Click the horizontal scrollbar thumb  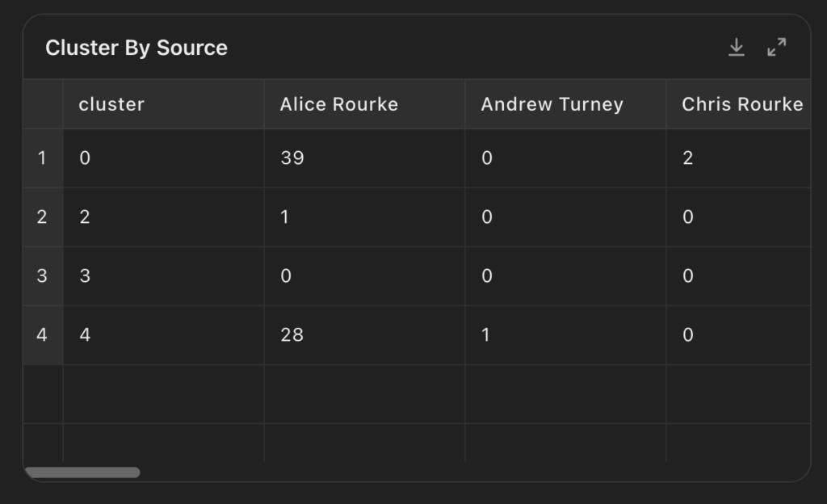[x=83, y=472]
